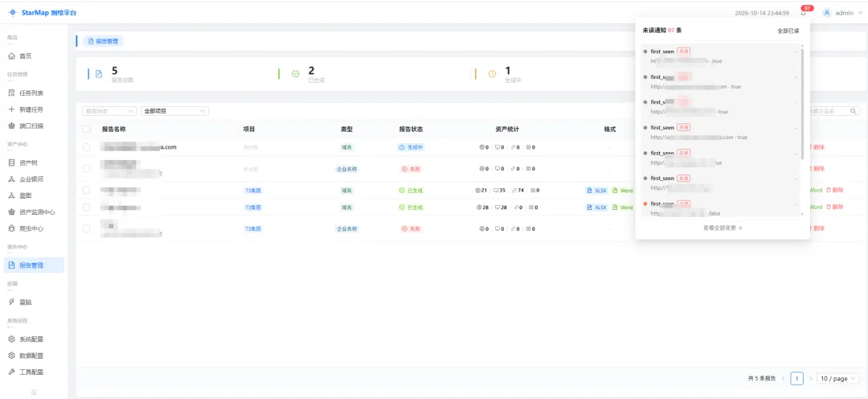Download green Word file beside XLSX, 28 assets row
The width and height of the screenshot is (868, 399).
(x=623, y=208)
